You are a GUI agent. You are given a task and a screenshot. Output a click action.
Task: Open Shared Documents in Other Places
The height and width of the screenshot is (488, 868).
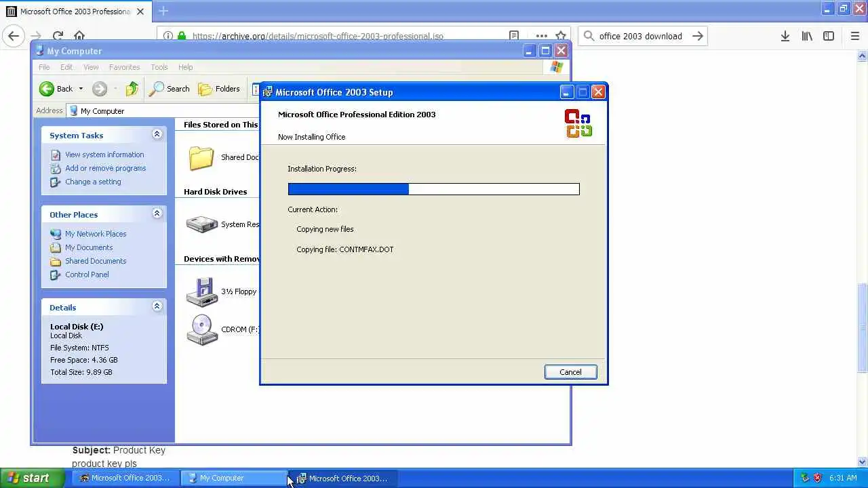[x=96, y=261]
